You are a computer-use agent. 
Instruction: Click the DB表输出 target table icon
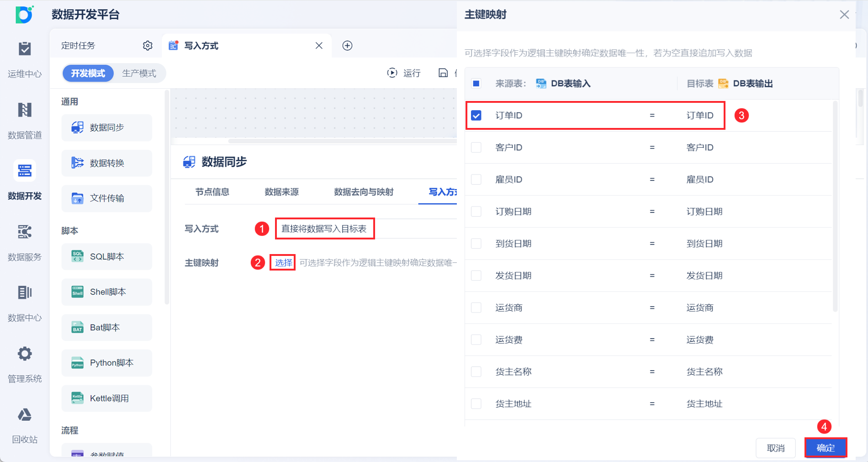(x=723, y=83)
